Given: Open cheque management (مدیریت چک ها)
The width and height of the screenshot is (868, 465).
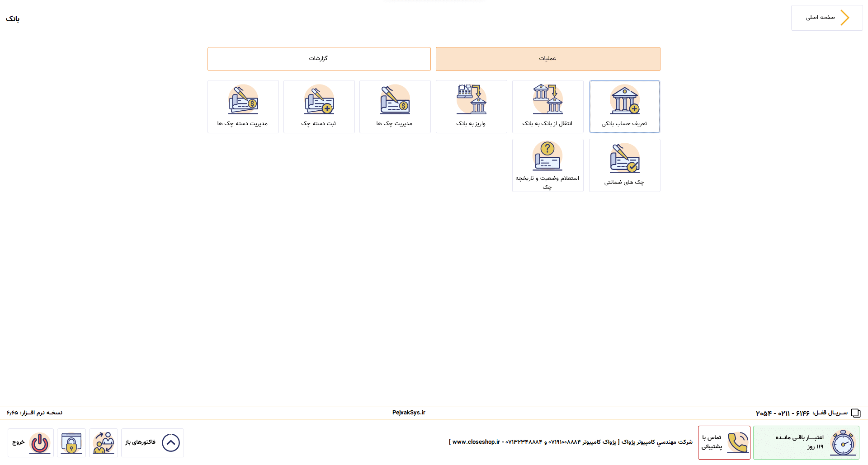Looking at the screenshot, I should click(x=395, y=107).
